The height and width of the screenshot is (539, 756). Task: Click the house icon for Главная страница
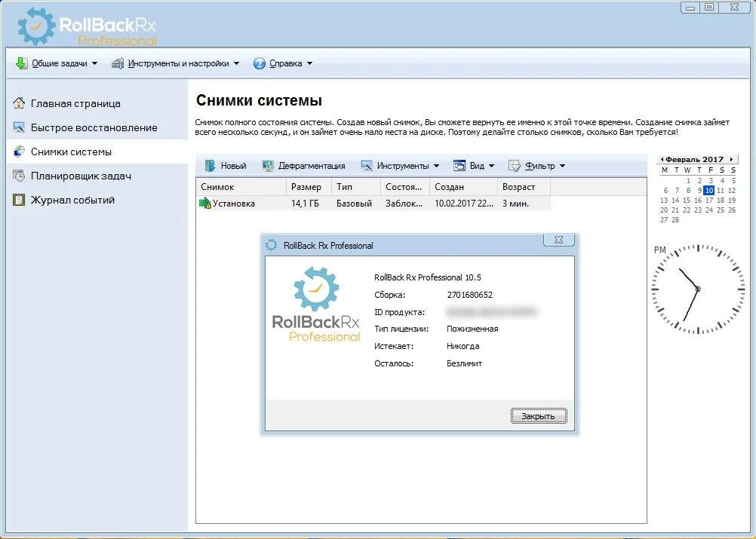click(19, 103)
